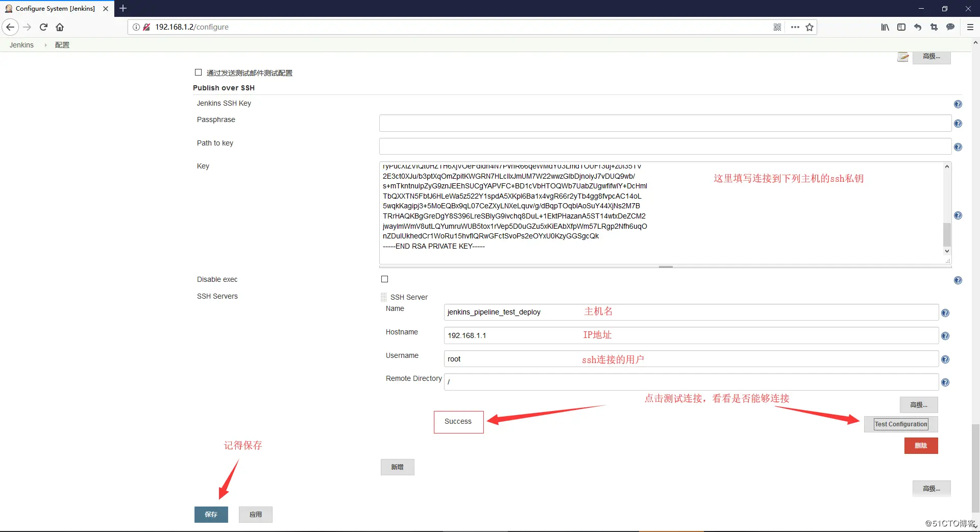The width and height of the screenshot is (980, 532).
Task: Open the Library toolbar icon
Action: tap(885, 27)
